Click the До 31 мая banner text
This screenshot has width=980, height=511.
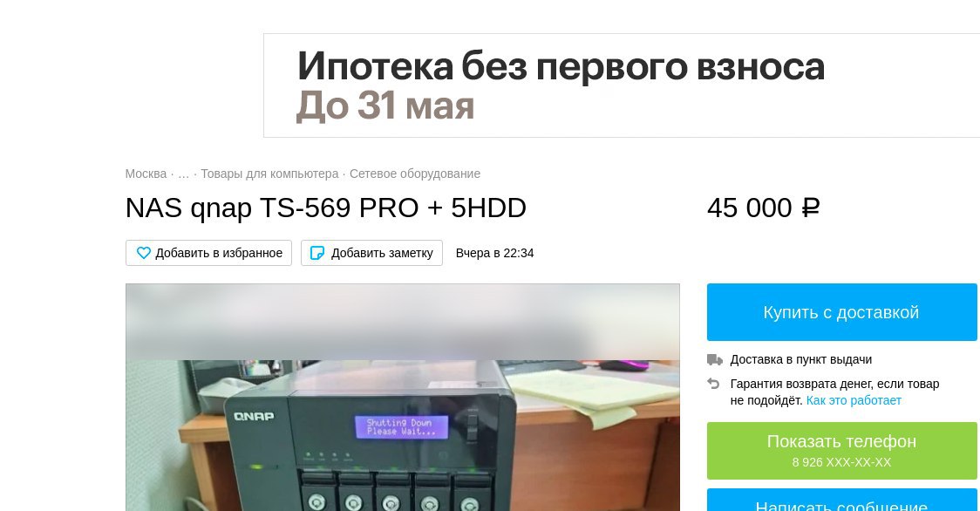pos(385,105)
